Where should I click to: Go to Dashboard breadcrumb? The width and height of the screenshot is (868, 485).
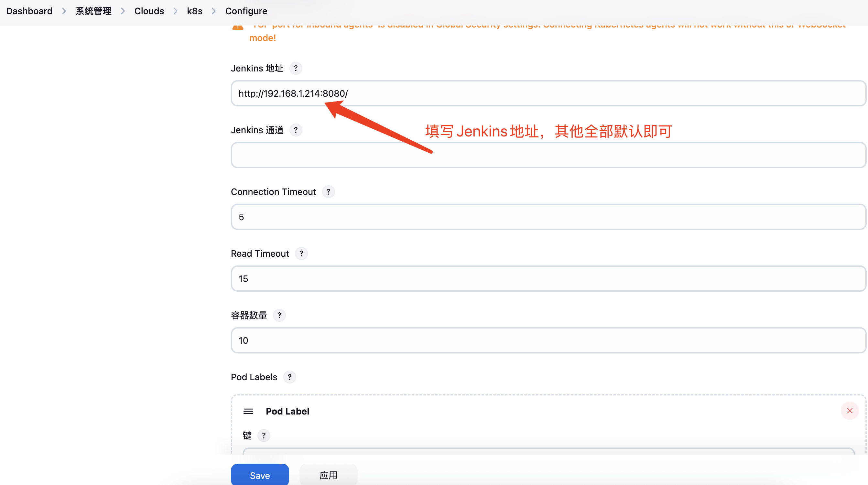pyautogui.click(x=29, y=11)
